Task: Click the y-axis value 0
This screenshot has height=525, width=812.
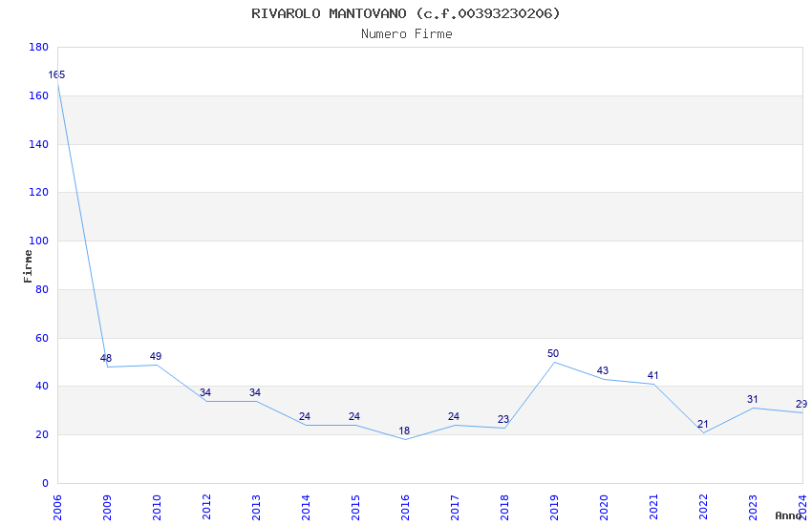Action: tap(46, 483)
